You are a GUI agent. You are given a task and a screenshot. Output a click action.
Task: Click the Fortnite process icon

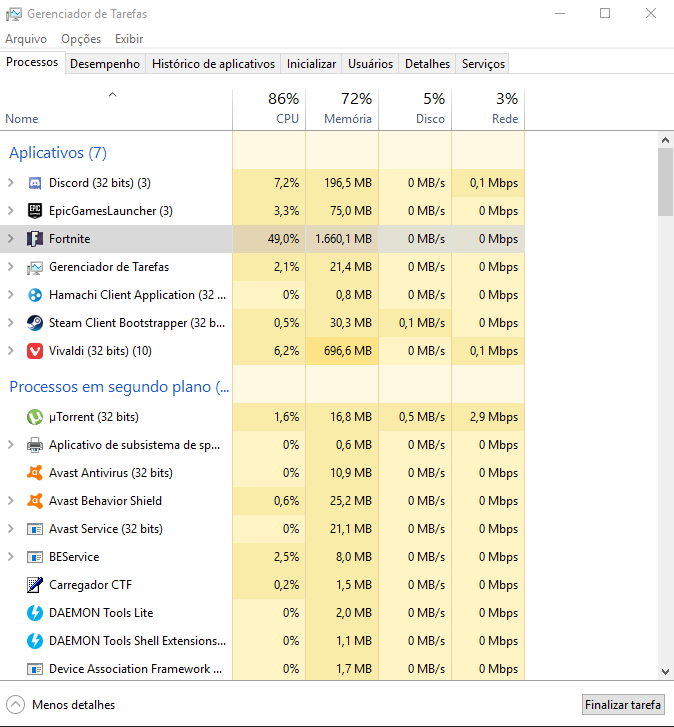35,239
